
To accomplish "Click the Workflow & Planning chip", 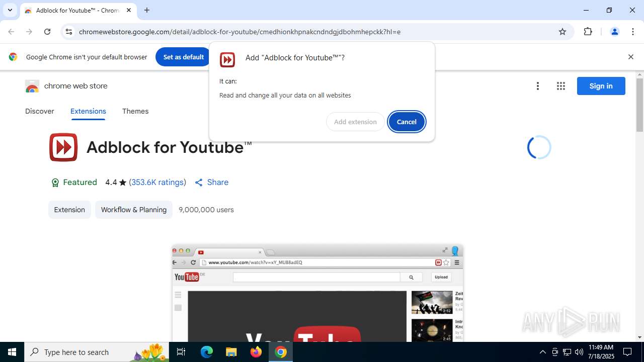I will (134, 210).
